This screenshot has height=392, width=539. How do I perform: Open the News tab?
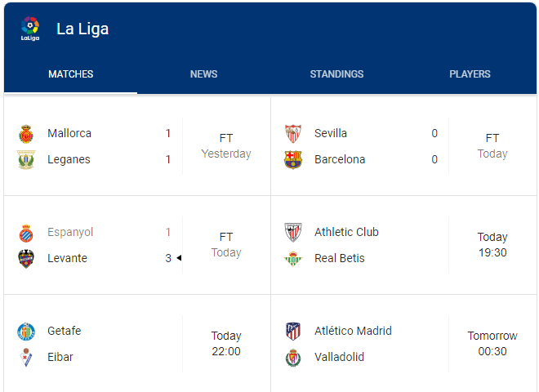point(203,74)
